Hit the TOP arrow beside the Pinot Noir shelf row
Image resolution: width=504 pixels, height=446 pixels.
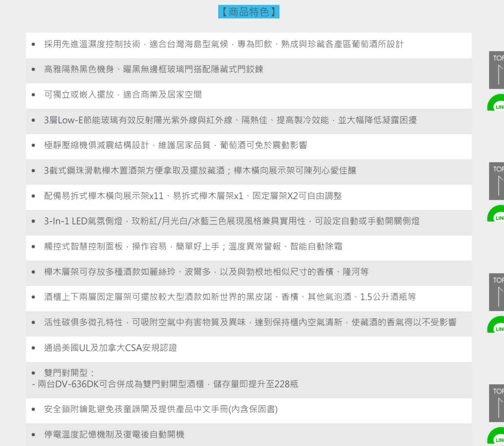[x=497, y=292]
